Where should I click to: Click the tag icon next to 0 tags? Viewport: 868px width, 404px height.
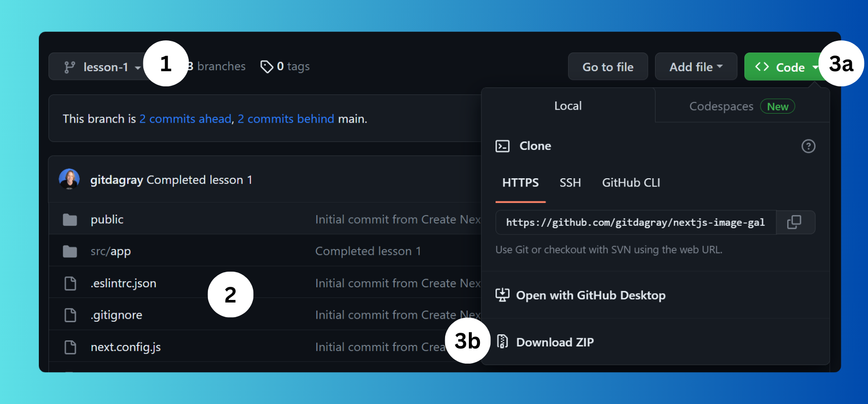[266, 67]
